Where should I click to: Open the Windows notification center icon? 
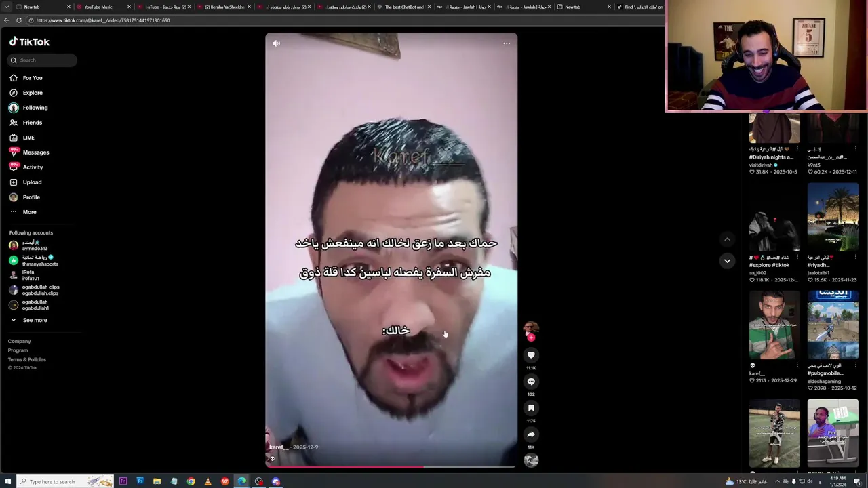coord(857,481)
